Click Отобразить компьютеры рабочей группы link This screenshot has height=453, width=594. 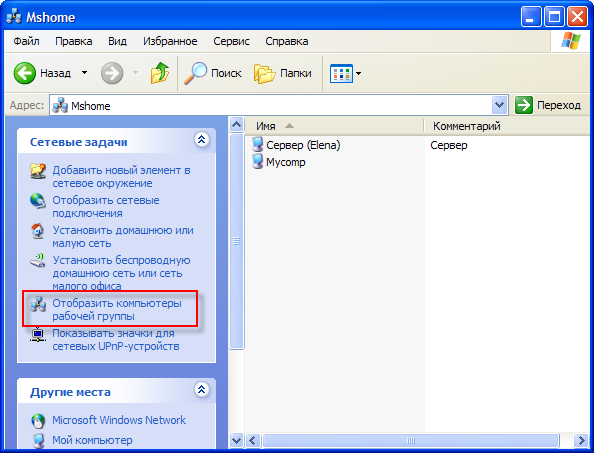click(117, 309)
